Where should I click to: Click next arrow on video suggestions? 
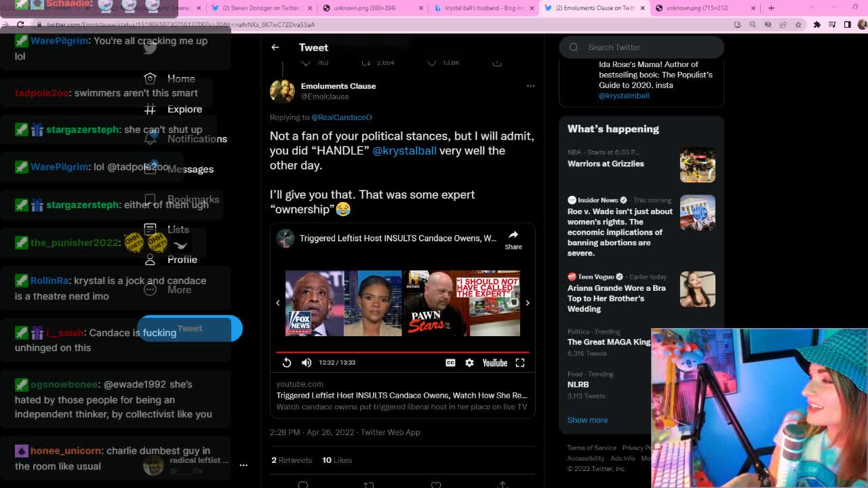(528, 303)
